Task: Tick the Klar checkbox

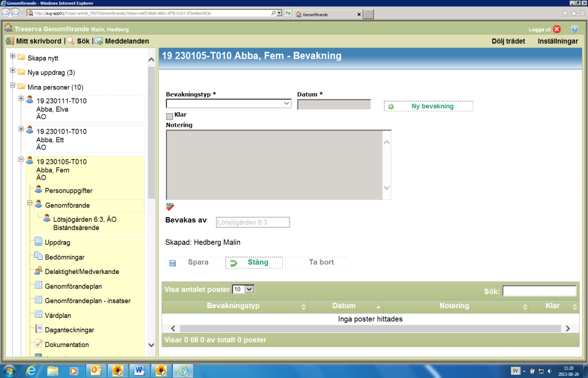Action: (x=170, y=116)
